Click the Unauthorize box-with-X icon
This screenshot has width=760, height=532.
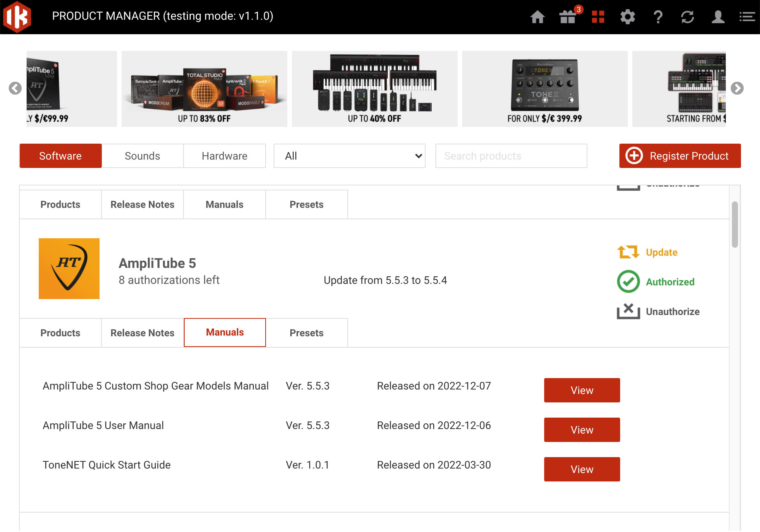coord(628,311)
